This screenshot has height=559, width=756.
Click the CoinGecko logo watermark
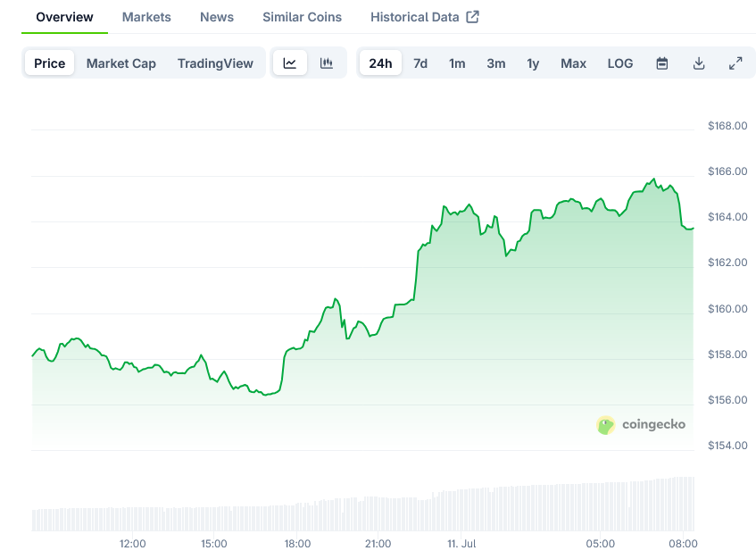(x=641, y=425)
